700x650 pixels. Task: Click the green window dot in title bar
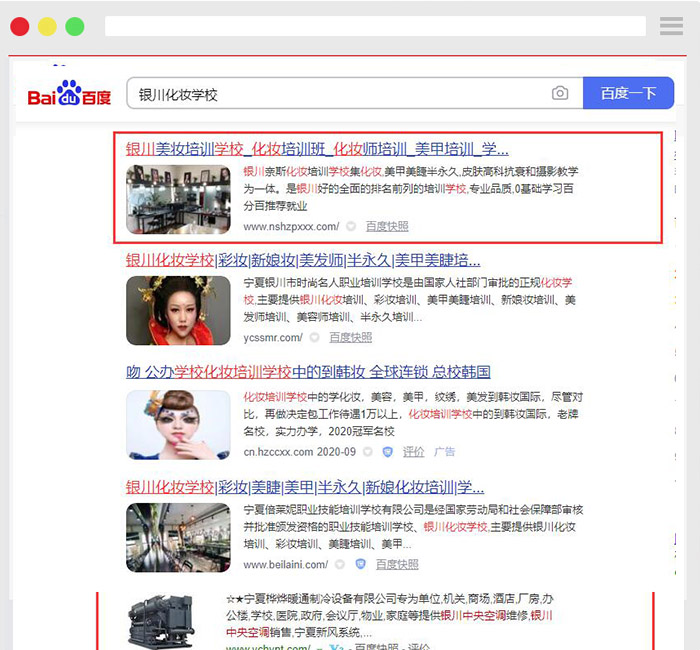pyautogui.click(x=75, y=27)
